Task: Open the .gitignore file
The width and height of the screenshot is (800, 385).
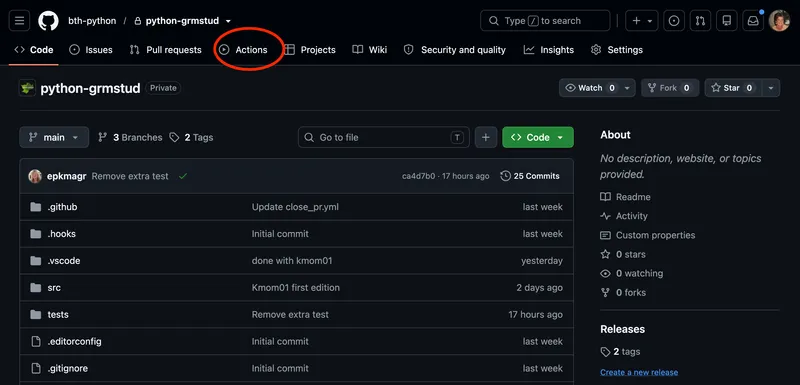Action: point(68,368)
